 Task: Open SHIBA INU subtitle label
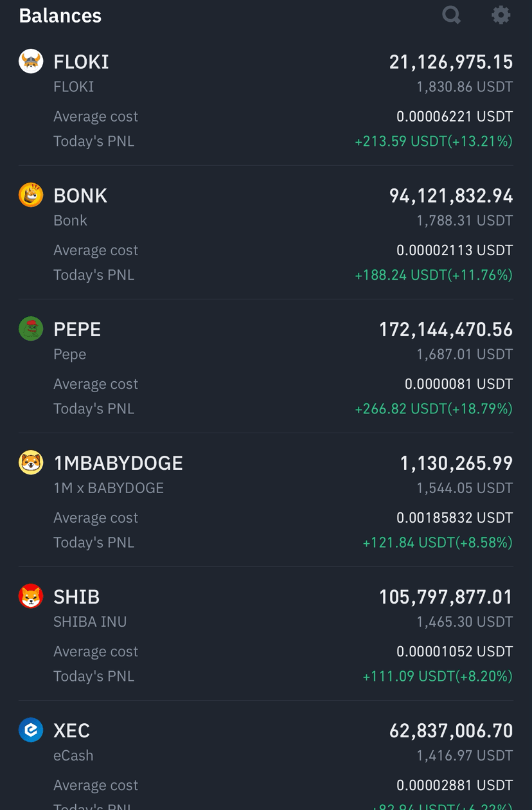[90, 622]
